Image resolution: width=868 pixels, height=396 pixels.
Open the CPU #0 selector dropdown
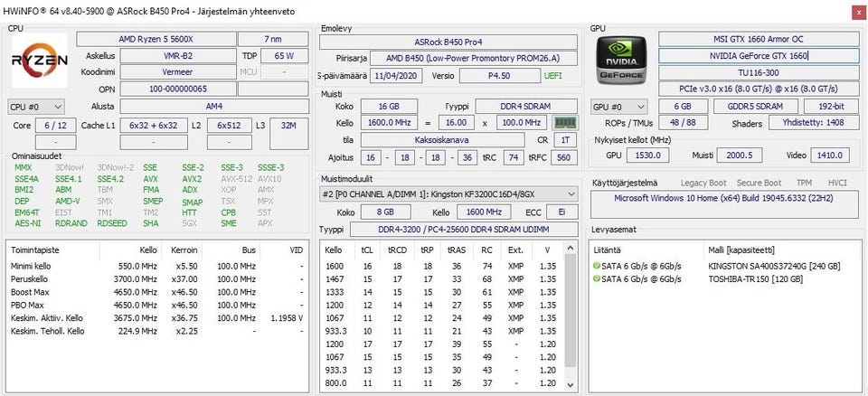pyautogui.click(x=36, y=107)
